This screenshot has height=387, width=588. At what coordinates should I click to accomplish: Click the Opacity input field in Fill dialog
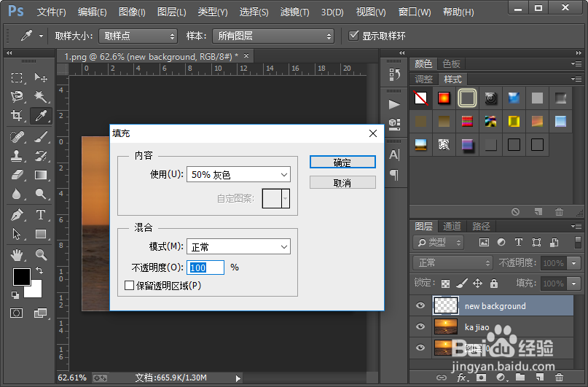[205, 267]
